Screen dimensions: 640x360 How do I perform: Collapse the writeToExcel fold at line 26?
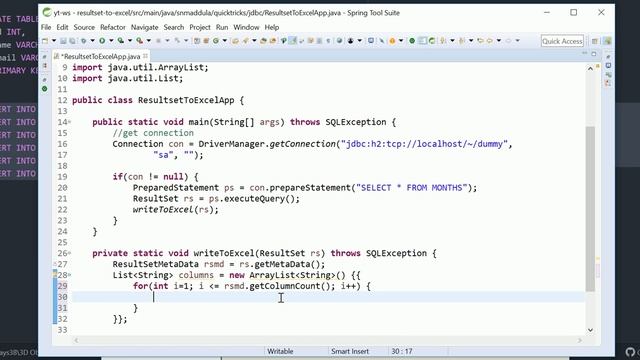[x=69, y=253]
